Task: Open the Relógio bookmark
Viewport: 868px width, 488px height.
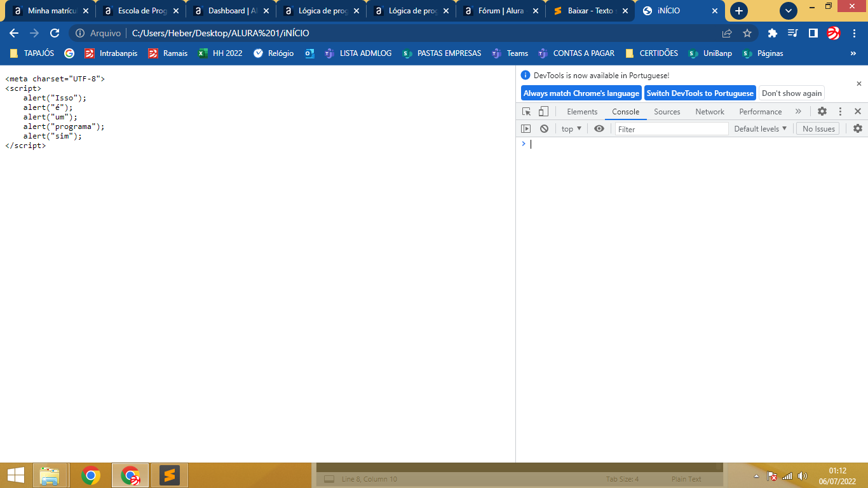Action: (x=274, y=53)
